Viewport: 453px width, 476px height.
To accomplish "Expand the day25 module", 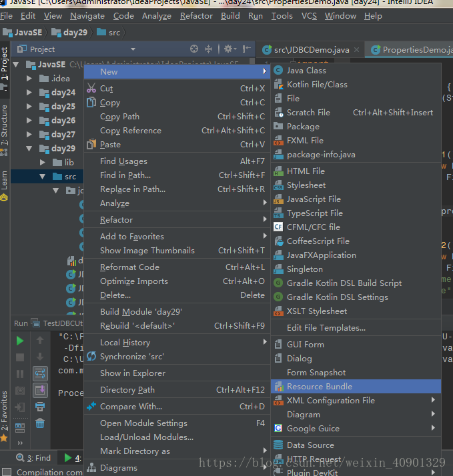I will click(x=29, y=106).
